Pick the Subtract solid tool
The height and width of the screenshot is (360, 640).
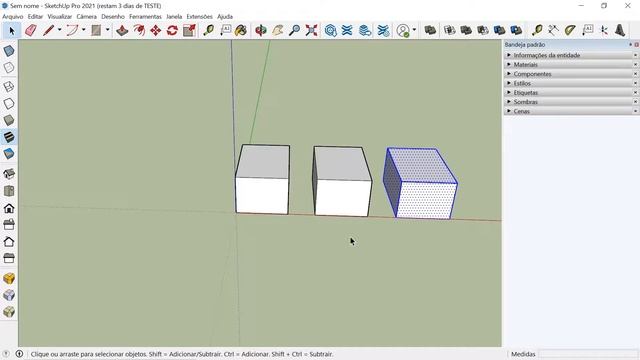pos(483,30)
